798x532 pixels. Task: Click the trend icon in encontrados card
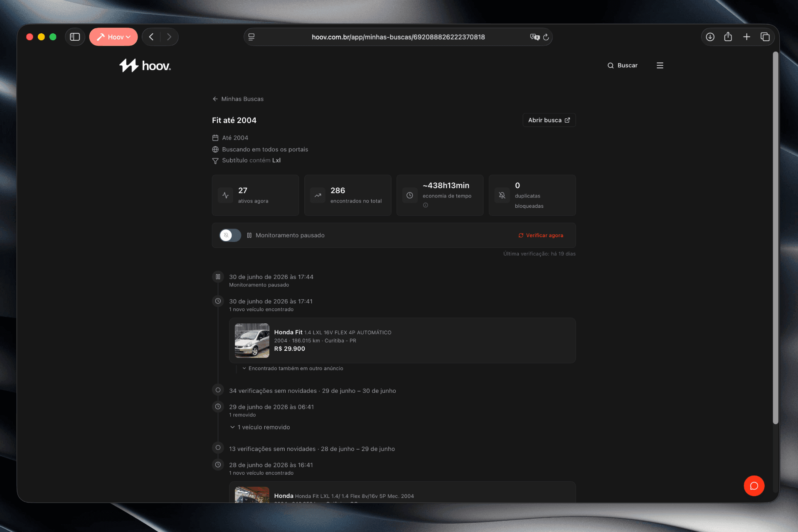click(318, 195)
